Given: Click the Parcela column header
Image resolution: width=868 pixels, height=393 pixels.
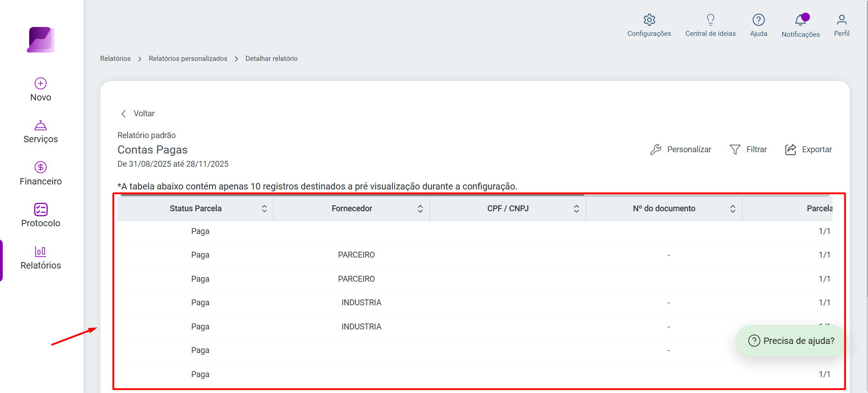Looking at the screenshot, I should (x=788, y=209).
